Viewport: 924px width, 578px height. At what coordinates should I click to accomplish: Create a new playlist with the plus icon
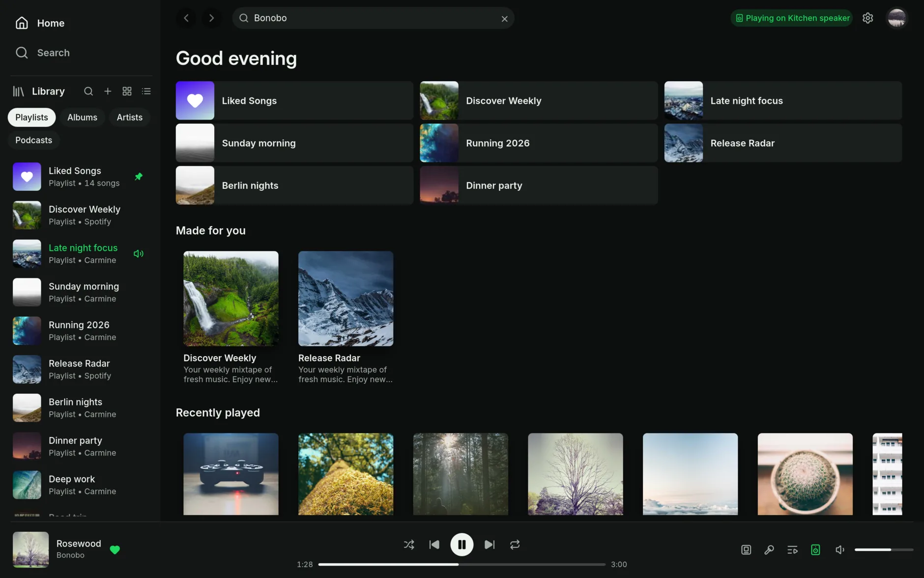108,91
